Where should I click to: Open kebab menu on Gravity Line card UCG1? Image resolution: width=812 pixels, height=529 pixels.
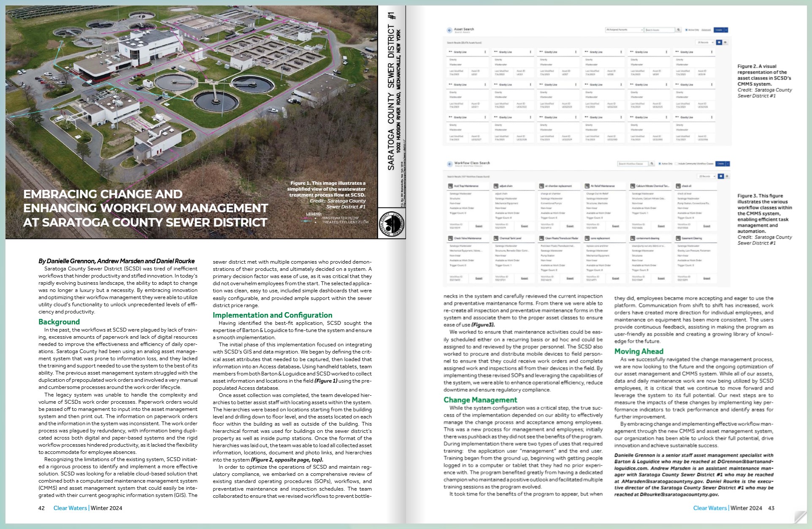485,52
